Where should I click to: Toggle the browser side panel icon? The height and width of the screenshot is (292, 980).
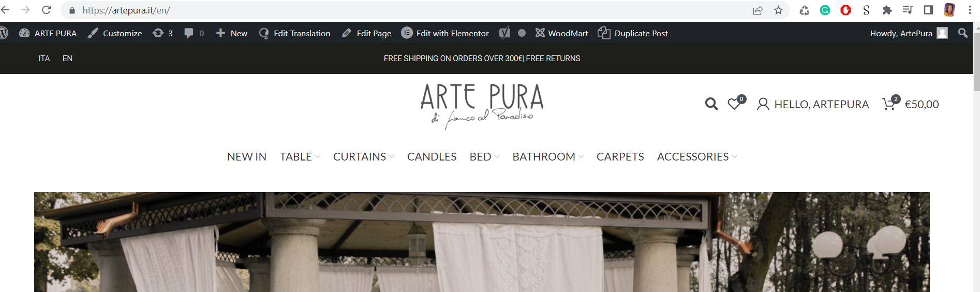coord(928,10)
